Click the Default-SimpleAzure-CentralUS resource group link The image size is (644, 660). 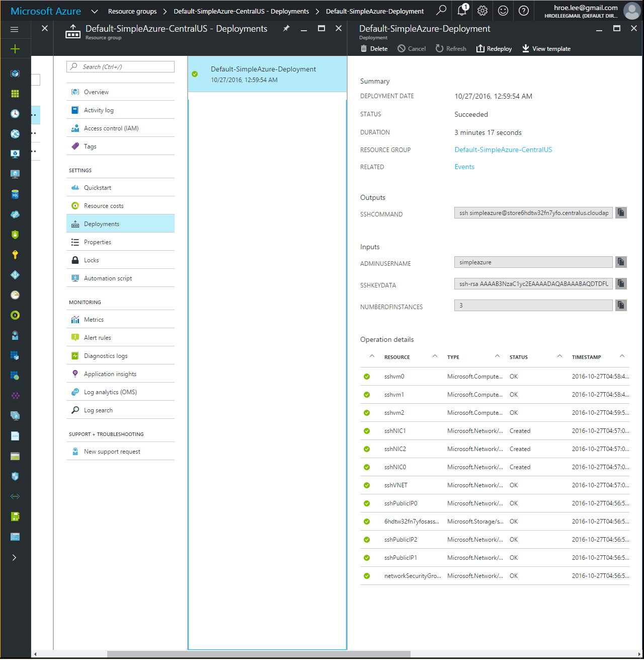pos(503,150)
